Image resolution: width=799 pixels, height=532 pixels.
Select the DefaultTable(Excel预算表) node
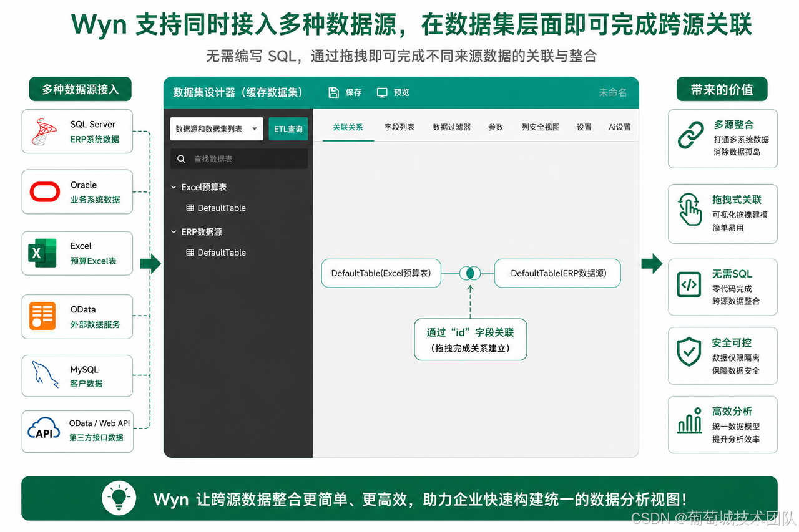381,273
